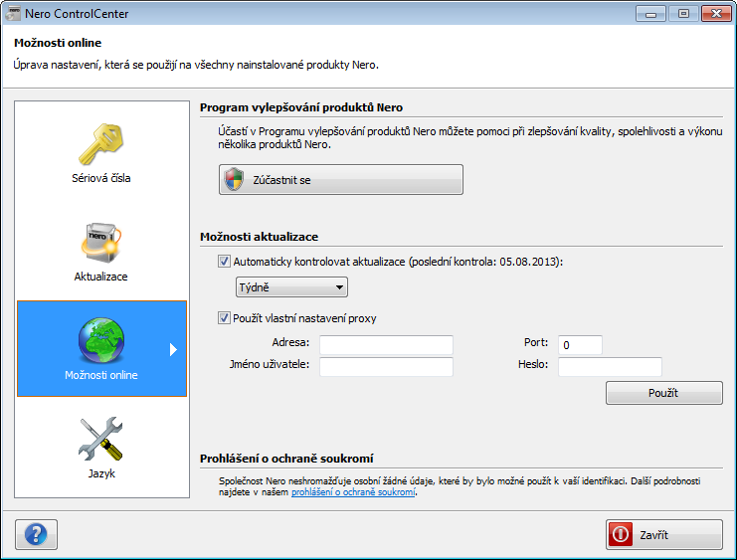The height and width of the screenshot is (560, 737).
Task: Open the Jazyk tools icon
Action: click(101, 439)
